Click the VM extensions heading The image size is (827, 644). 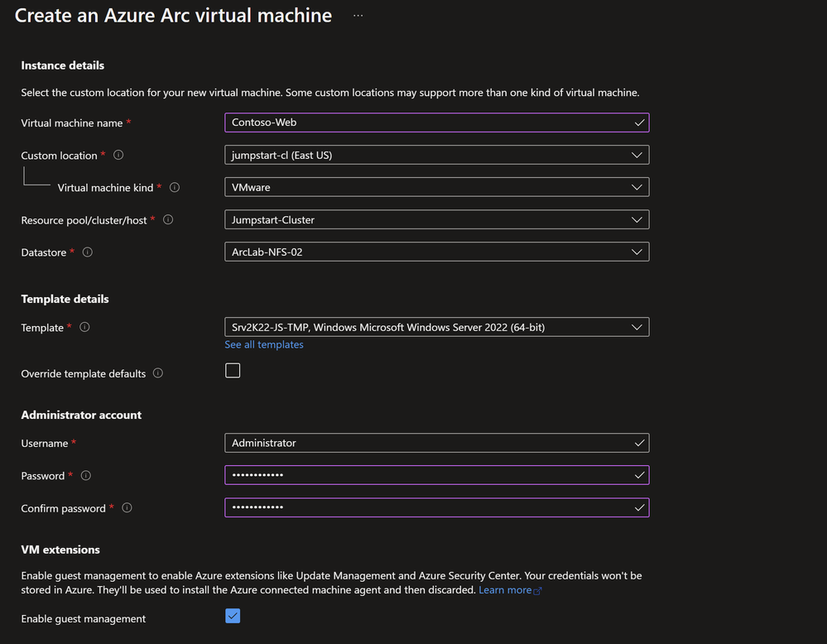pyautogui.click(x=60, y=550)
